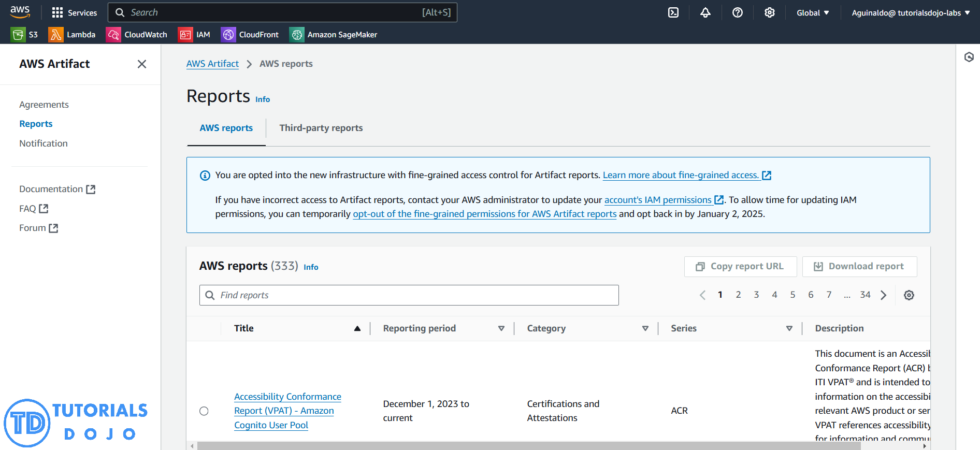Jump to page 34 of reports
Image resolution: width=980 pixels, height=450 pixels.
click(x=865, y=295)
